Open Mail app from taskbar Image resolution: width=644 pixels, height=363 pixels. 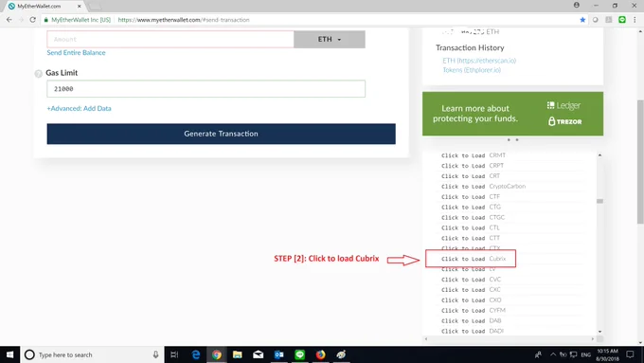(x=259, y=354)
